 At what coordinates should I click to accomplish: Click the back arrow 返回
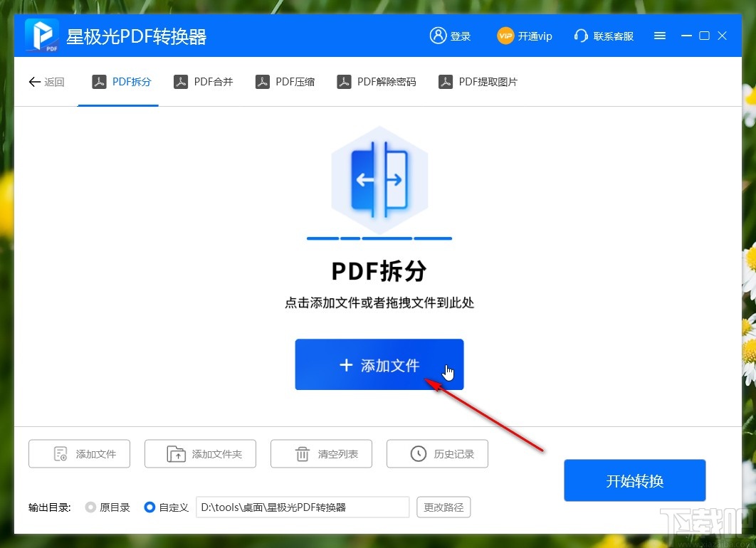(x=33, y=82)
